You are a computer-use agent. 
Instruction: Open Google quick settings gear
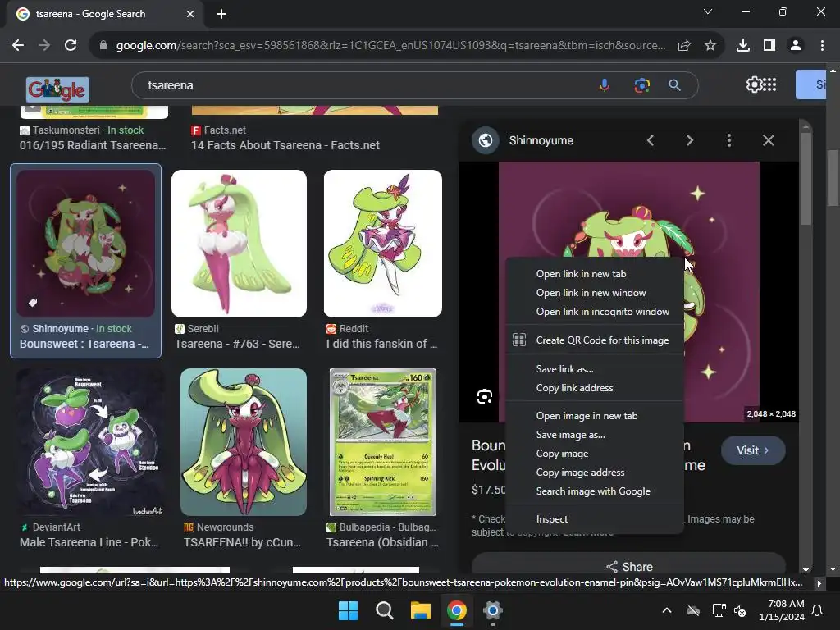pyautogui.click(x=754, y=84)
